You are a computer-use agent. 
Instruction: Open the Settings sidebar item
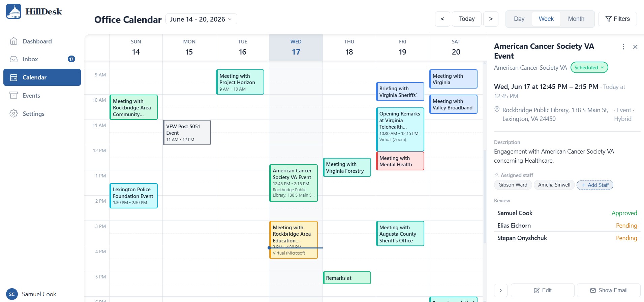(x=42, y=114)
